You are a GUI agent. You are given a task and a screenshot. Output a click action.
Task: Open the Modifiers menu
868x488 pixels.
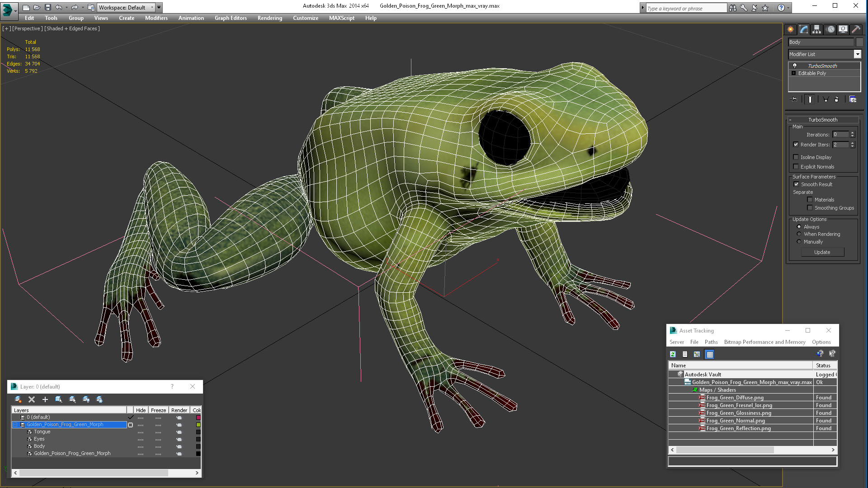(156, 18)
